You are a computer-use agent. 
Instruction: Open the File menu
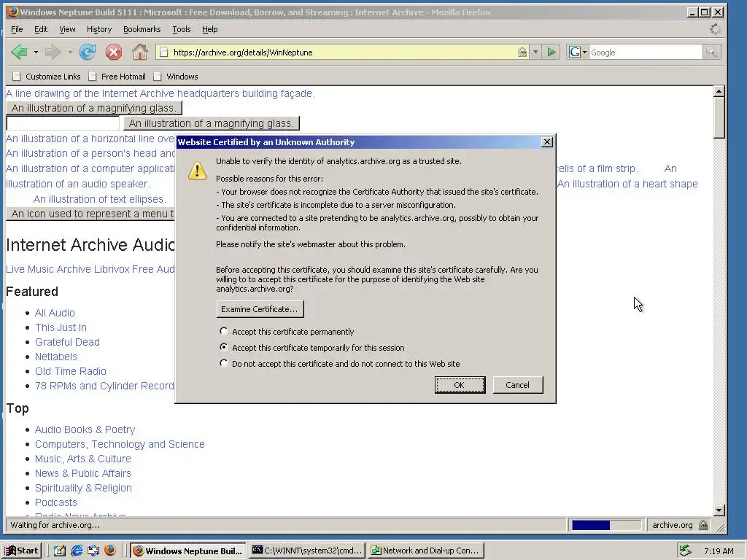coord(17,29)
